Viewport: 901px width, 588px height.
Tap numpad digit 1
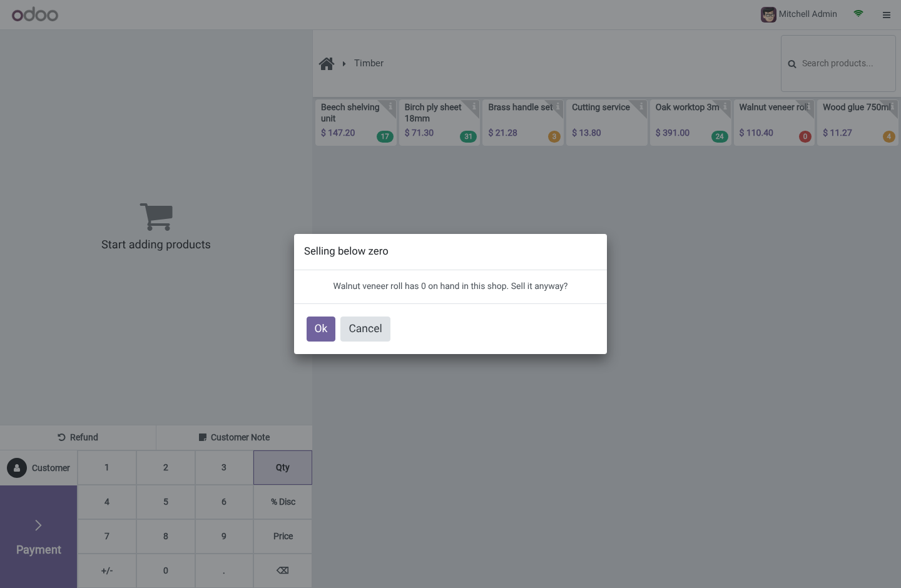click(x=107, y=467)
